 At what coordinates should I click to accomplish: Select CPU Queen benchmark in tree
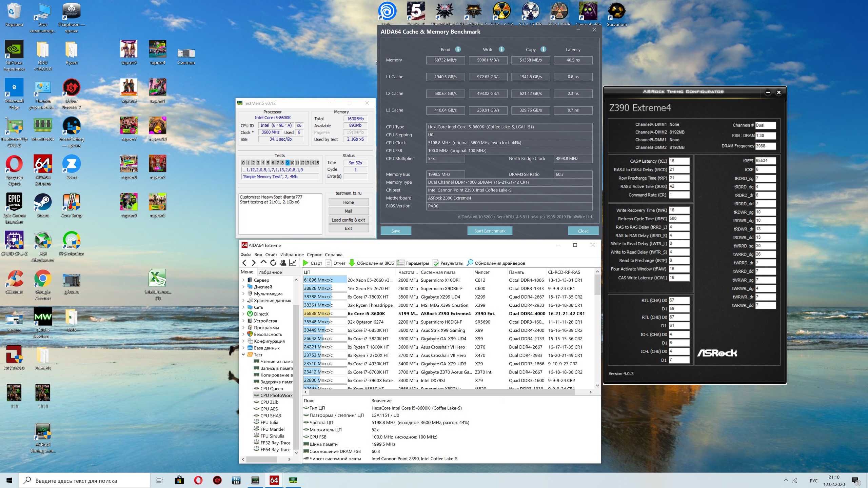pyautogui.click(x=271, y=388)
